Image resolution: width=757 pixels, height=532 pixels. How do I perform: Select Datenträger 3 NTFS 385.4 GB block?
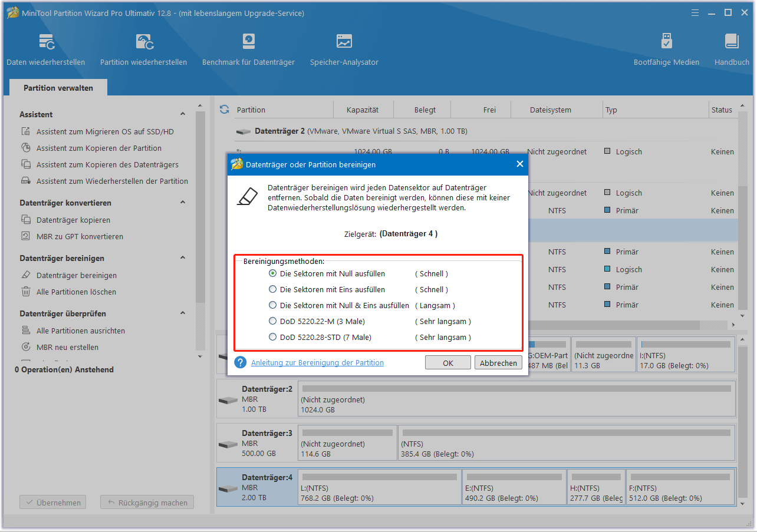pyautogui.click(x=567, y=442)
